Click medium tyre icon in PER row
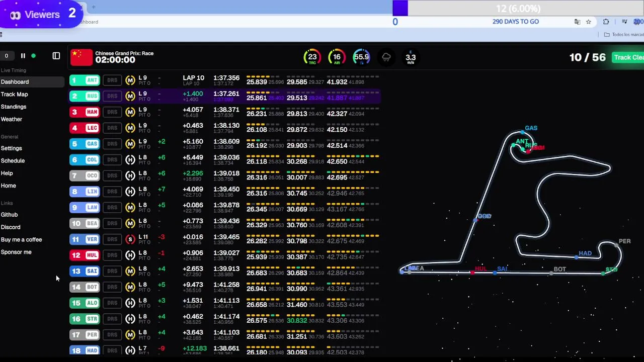The width and height of the screenshot is (644, 362). [x=130, y=335]
